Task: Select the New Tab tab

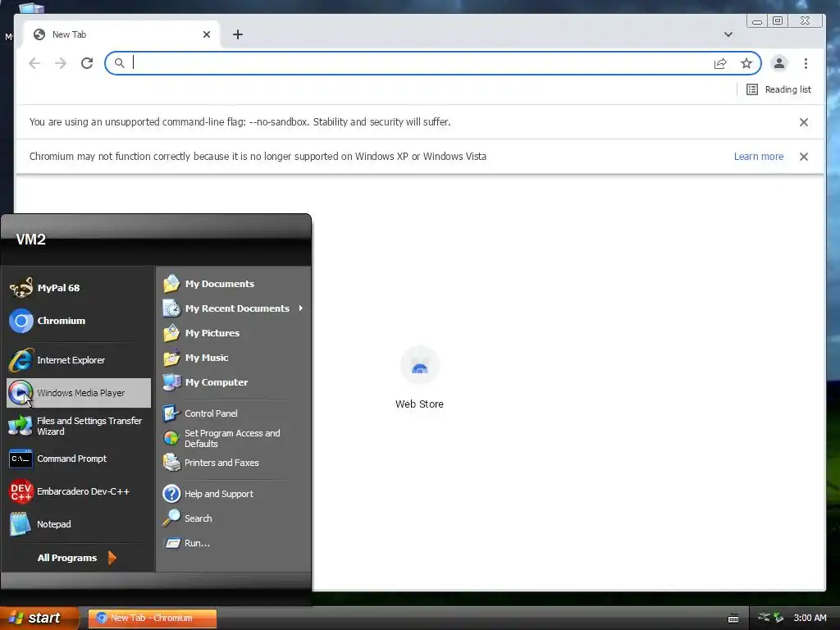Action: pyautogui.click(x=121, y=34)
